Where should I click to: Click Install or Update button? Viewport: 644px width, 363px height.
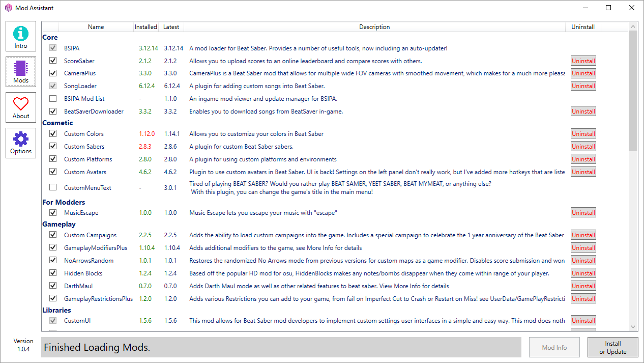pyautogui.click(x=612, y=347)
